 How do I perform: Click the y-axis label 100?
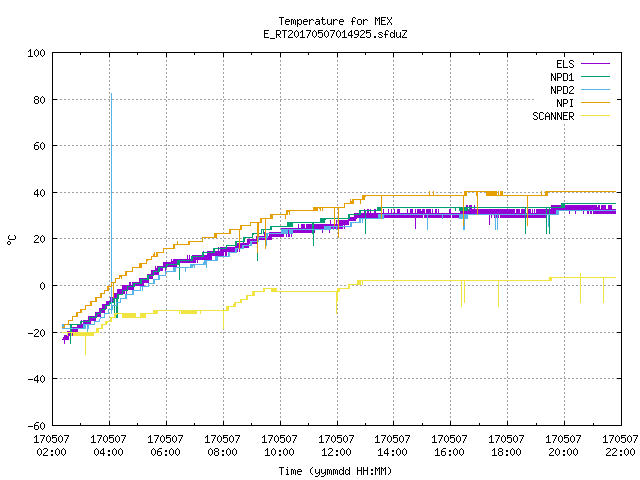[x=36, y=53]
